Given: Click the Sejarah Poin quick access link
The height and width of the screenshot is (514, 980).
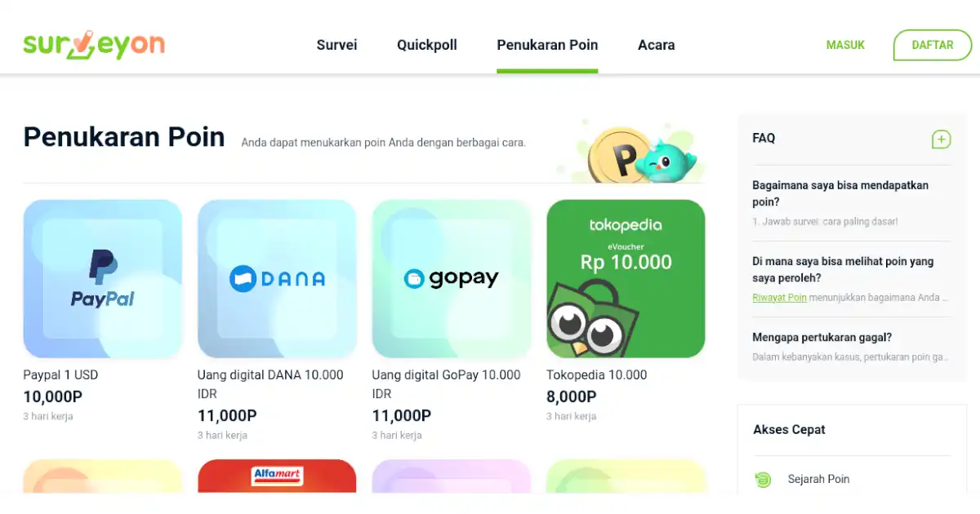Looking at the screenshot, I should click(818, 479).
